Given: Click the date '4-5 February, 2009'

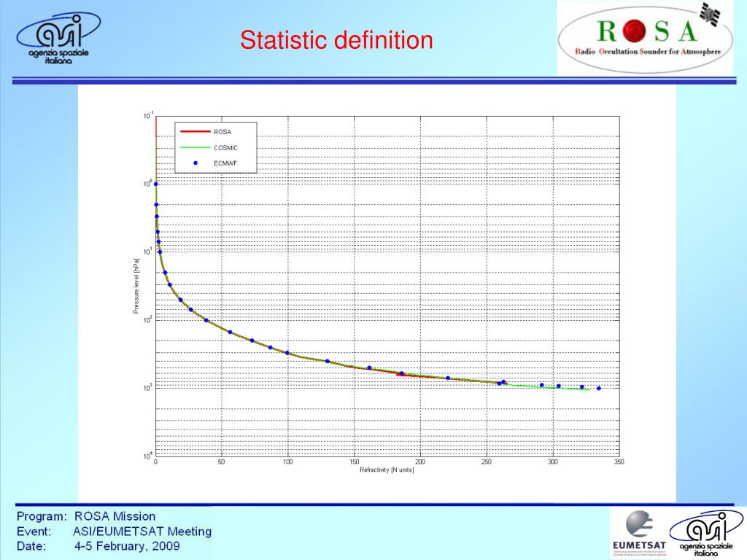Looking at the screenshot, I should pyautogui.click(x=127, y=546).
